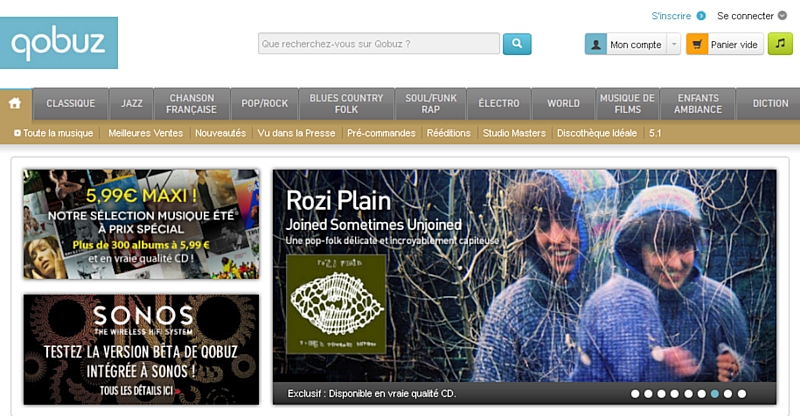This screenshot has height=416, width=800.
Task: Go to the home icon tab
Action: click(x=15, y=103)
